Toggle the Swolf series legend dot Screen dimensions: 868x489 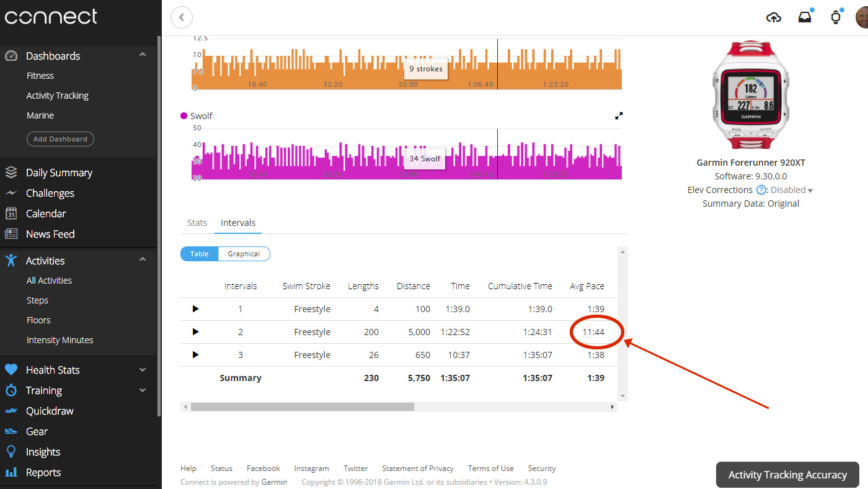184,116
